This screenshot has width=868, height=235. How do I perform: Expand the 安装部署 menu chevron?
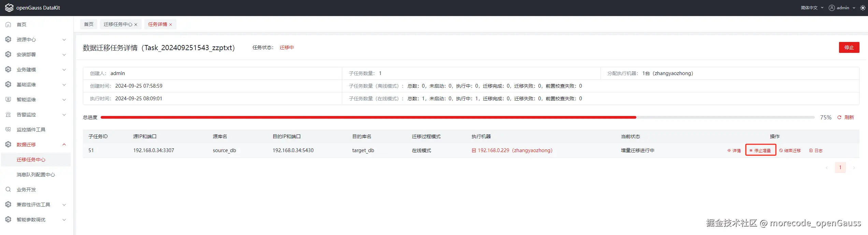(64, 55)
